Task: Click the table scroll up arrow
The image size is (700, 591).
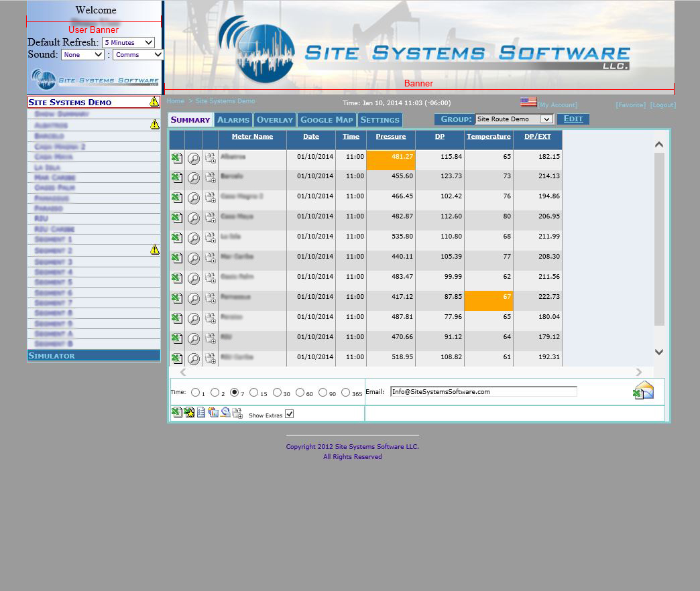Action: click(x=659, y=145)
